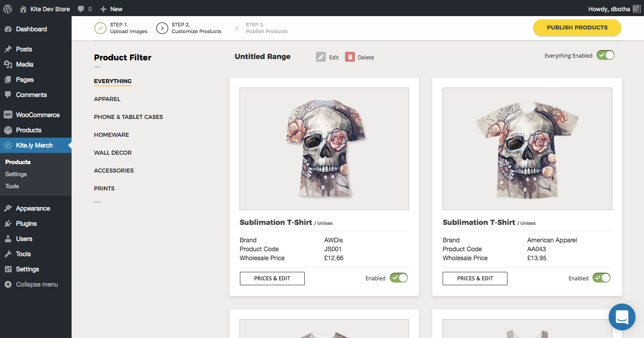Click the Untitled Range title
The width and height of the screenshot is (644, 338).
coord(263,57)
